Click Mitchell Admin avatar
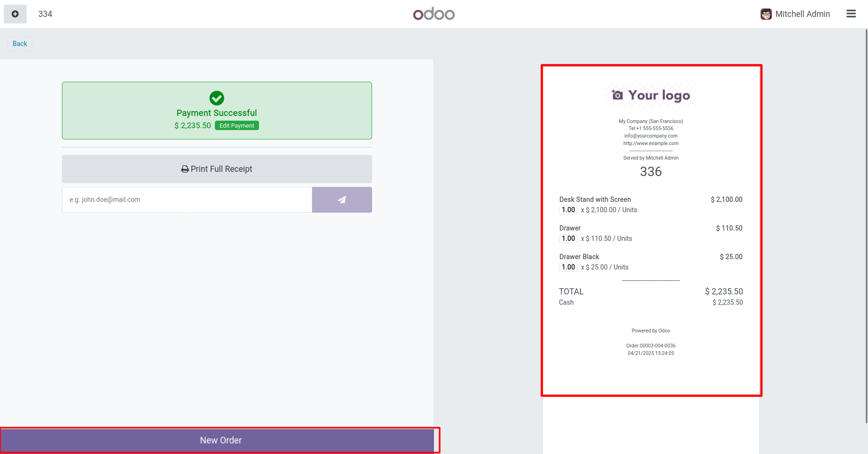The width and height of the screenshot is (868, 454). pos(766,14)
